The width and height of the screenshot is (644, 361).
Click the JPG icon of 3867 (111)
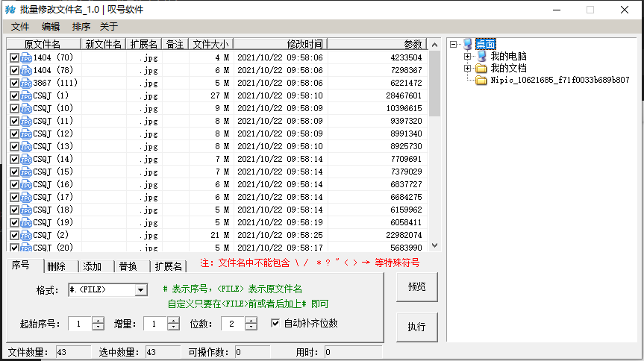26,84
